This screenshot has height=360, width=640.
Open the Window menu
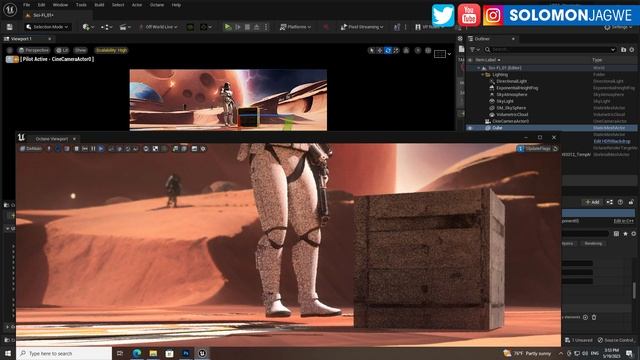tap(60, 5)
